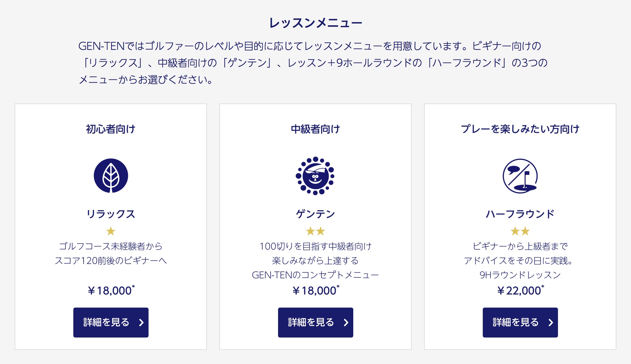Screen dimensions: 631x364
Task: Click the chevron arrow in the beginner card button
Action: pyautogui.click(x=141, y=323)
